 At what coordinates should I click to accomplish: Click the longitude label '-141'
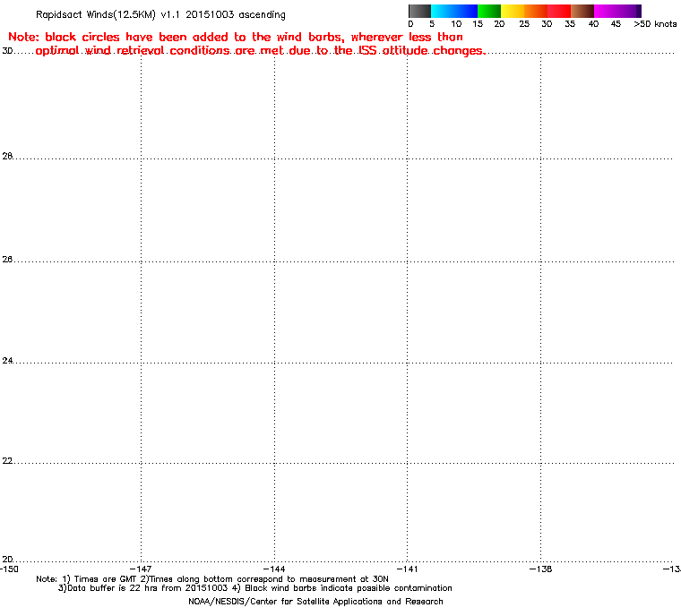[x=407, y=569]
